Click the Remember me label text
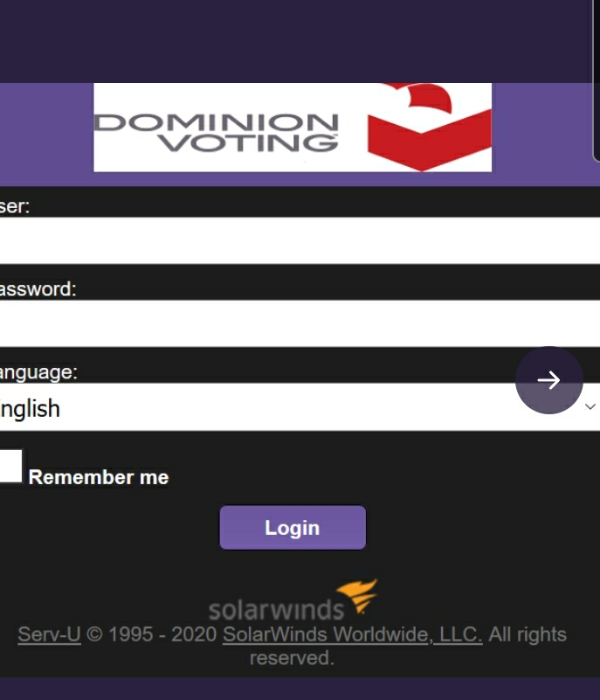600x700 pixels. pyautogui.click(x=99, y=477)
